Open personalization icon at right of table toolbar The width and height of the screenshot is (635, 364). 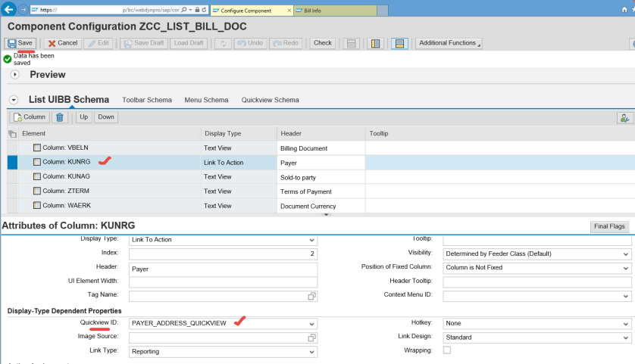(624, 117)
